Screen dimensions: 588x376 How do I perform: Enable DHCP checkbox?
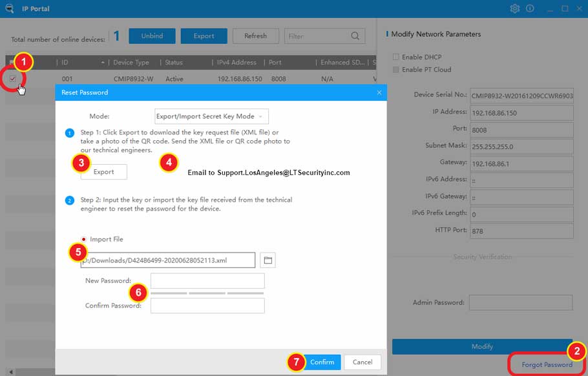pyautogui.click(x=396, y=57)
